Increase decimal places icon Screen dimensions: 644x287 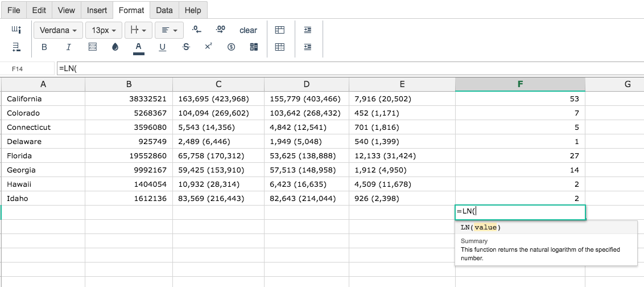[x=221, y=30]
